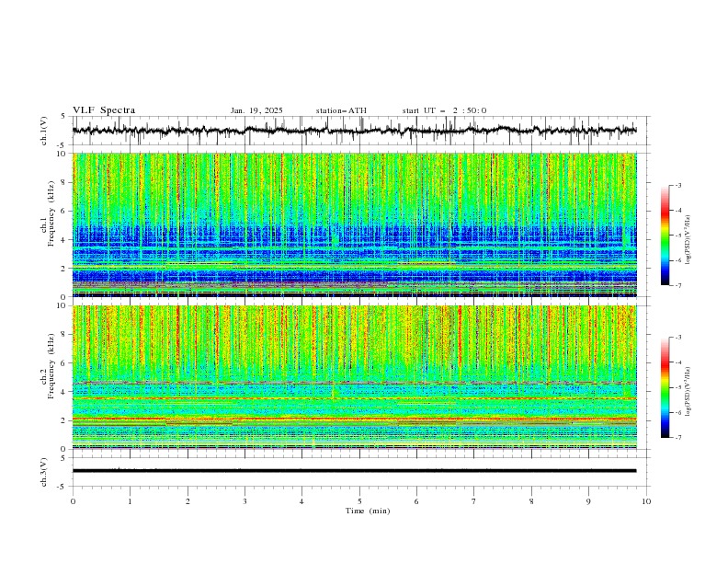Click the 'VLF Spectra' title text
This screenshot has height=563, width=728.
(104, 110)
